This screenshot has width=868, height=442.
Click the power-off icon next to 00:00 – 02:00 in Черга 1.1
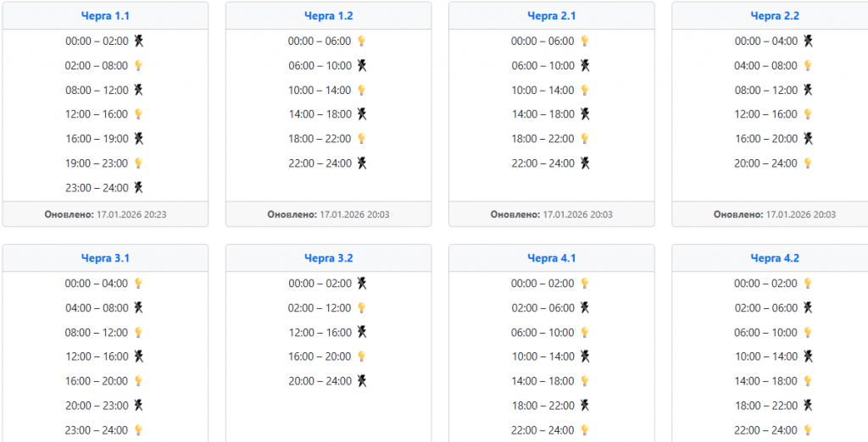click(138, 41)
